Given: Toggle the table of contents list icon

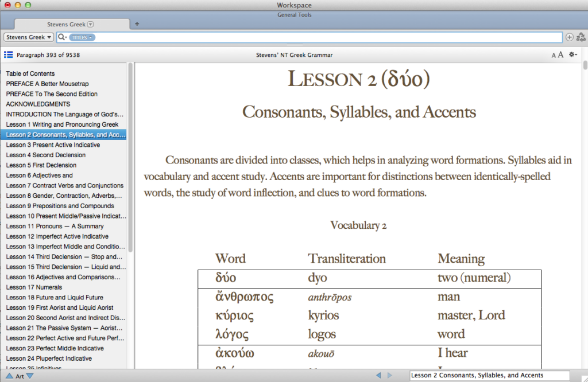Looking at the screenshot, I should pyautogui.click(x=8, y=54).
